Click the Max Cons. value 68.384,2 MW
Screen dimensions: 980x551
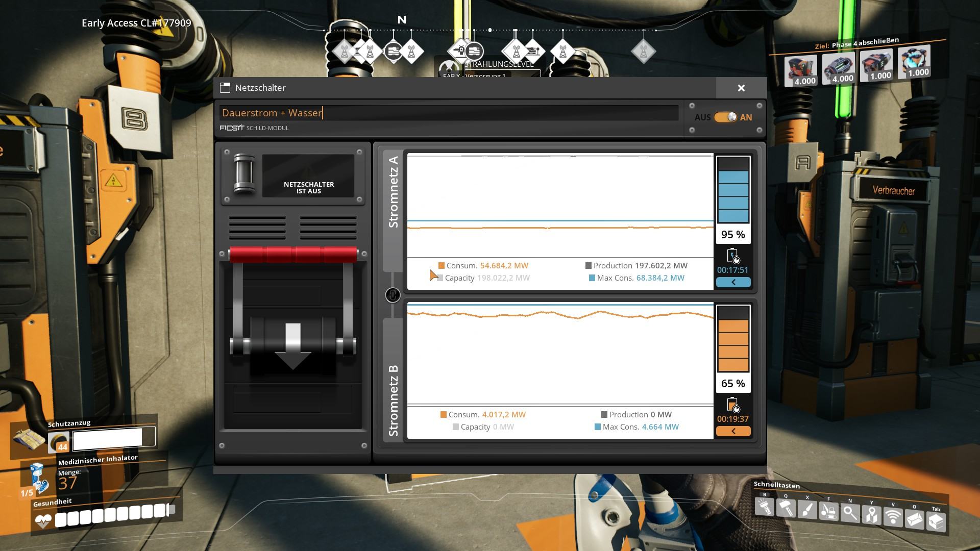(660, 278)
